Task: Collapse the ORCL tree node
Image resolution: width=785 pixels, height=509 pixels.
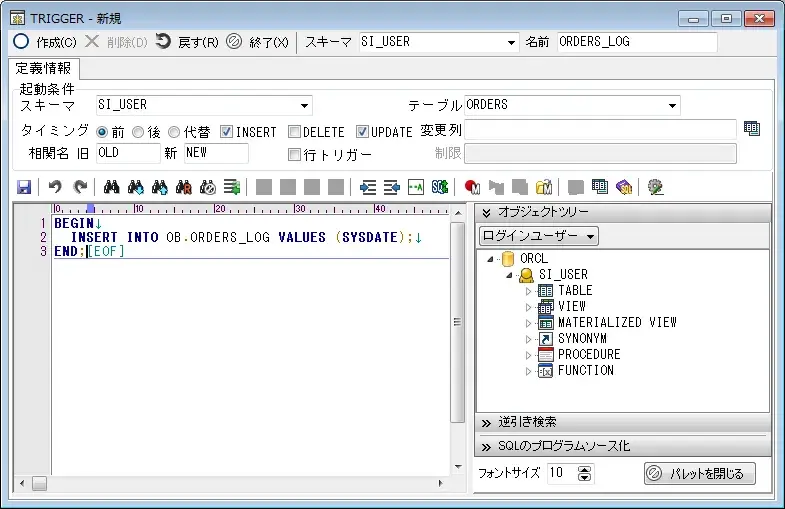Action: [490, 259]
